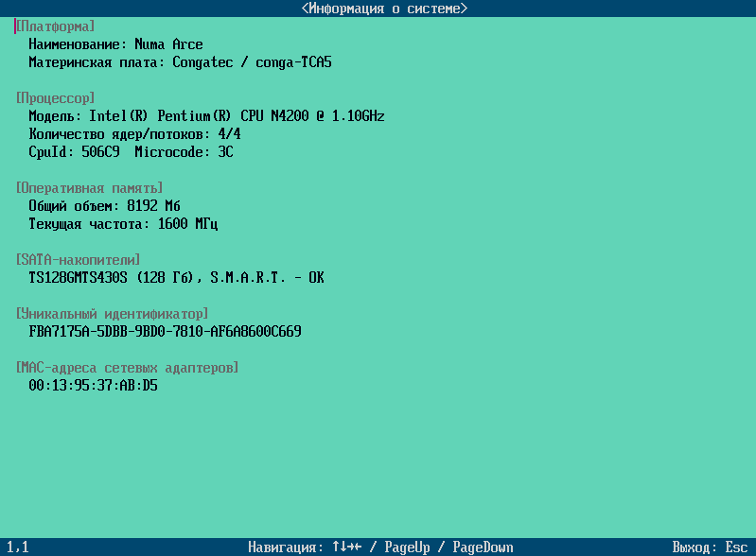The height and width of the screenshot is (556, 756).
Task: Click the "Информация о системе" title
Action: (384, 9)
